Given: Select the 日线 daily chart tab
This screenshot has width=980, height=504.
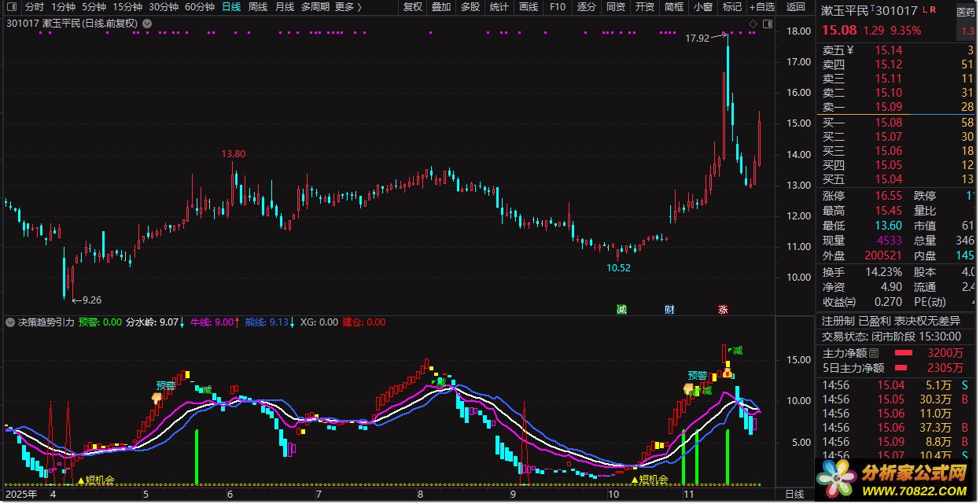Looking at the screenshot, I should (x=231, y=6).
